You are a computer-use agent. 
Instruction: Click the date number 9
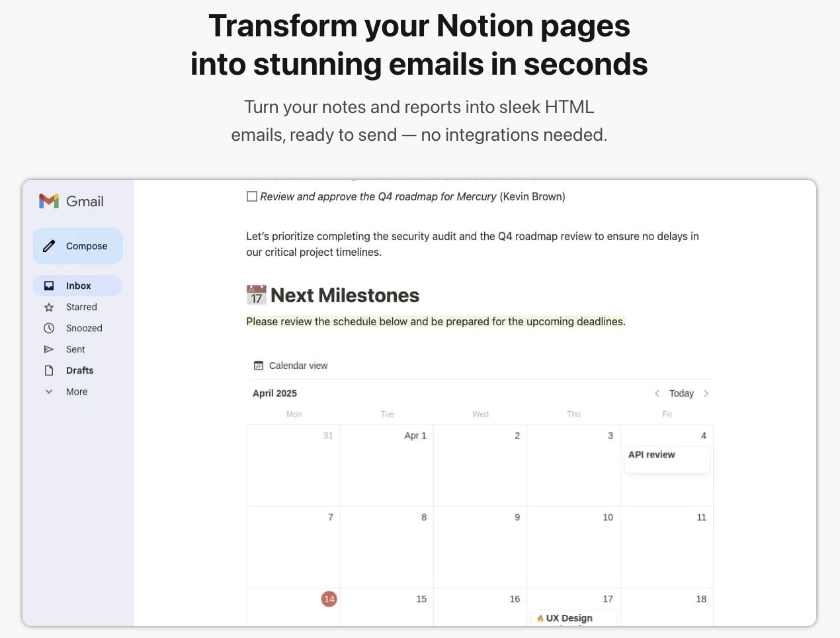[517, 518]
